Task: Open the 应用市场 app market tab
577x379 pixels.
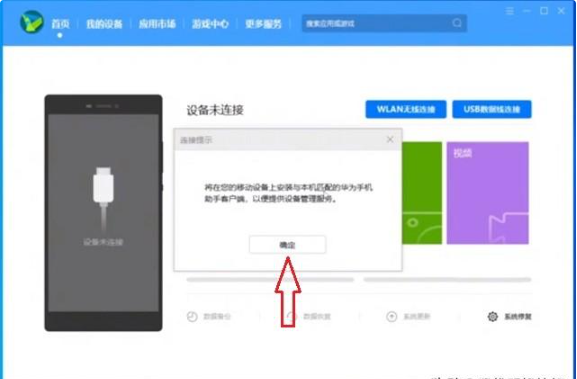Action: pos(157,24)
